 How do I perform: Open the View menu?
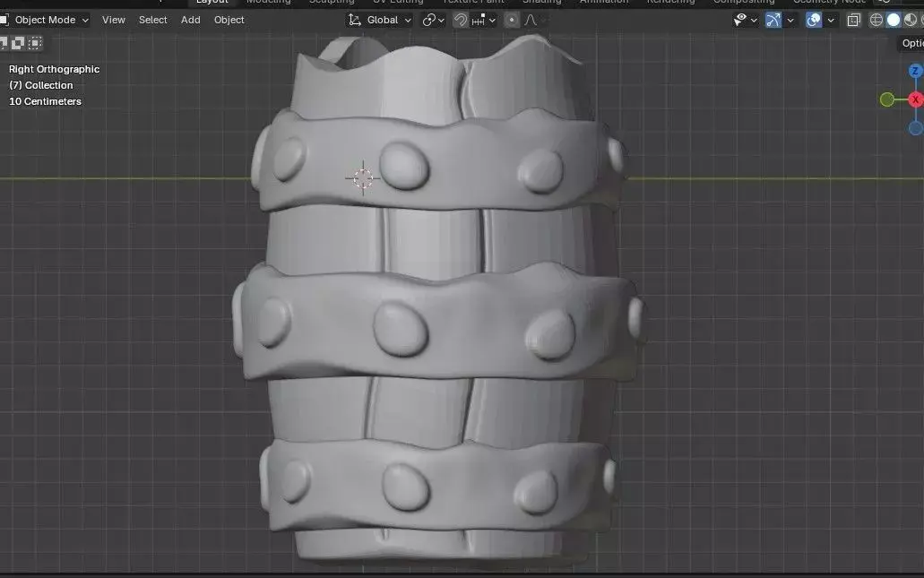113,20
